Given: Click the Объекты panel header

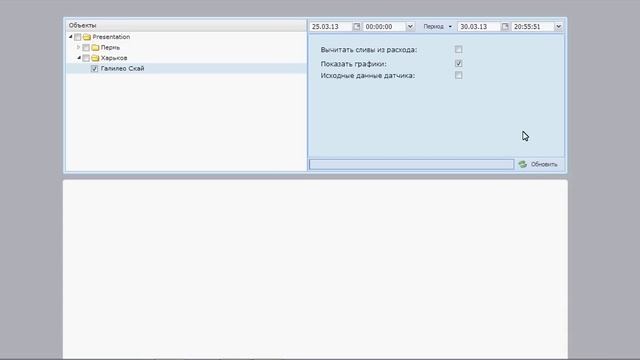Looking at the screenshot, I should point(186,25).
